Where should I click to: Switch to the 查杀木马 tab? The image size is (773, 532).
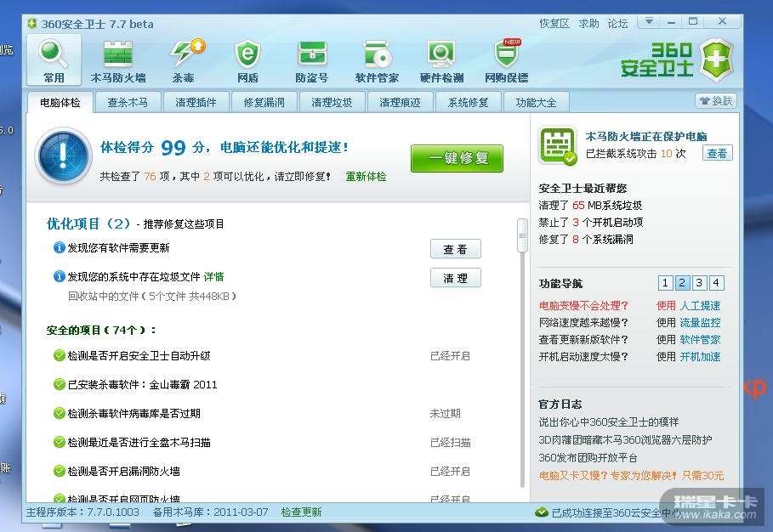tap(128, 103)
